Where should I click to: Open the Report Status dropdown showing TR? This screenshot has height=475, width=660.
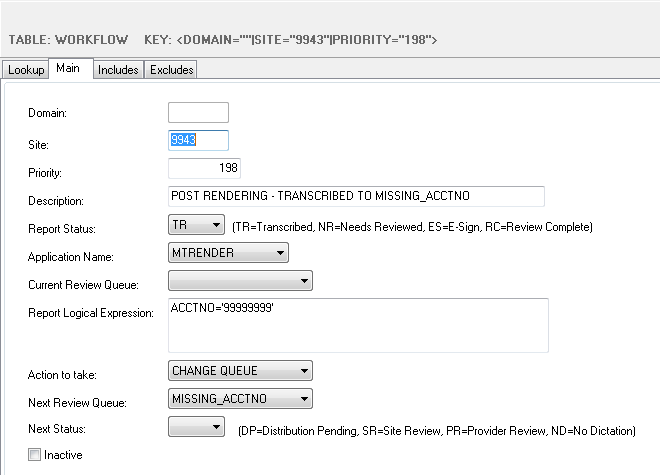coord(196,225)
